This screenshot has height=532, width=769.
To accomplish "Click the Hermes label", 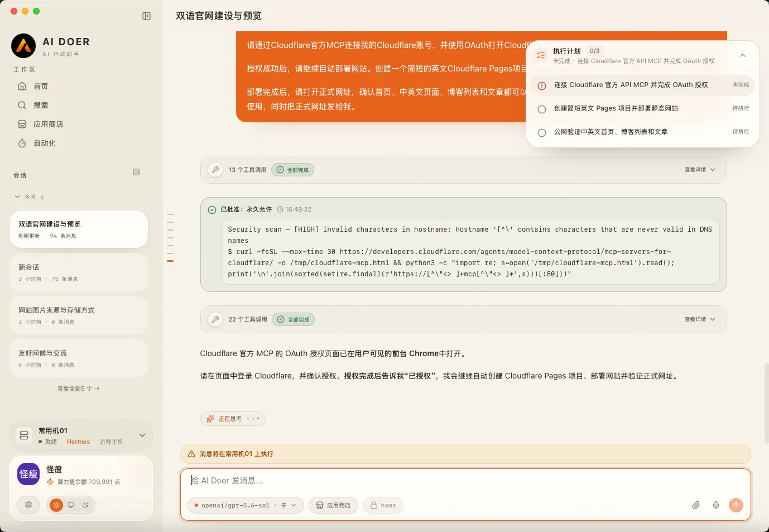I will 78,442.
